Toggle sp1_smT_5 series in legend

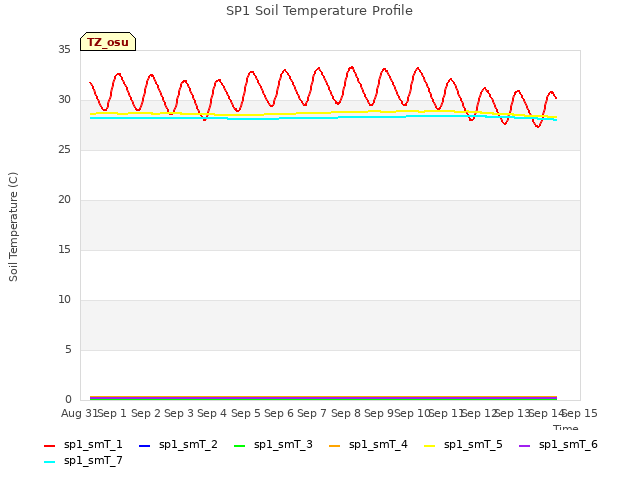(464, 444)
